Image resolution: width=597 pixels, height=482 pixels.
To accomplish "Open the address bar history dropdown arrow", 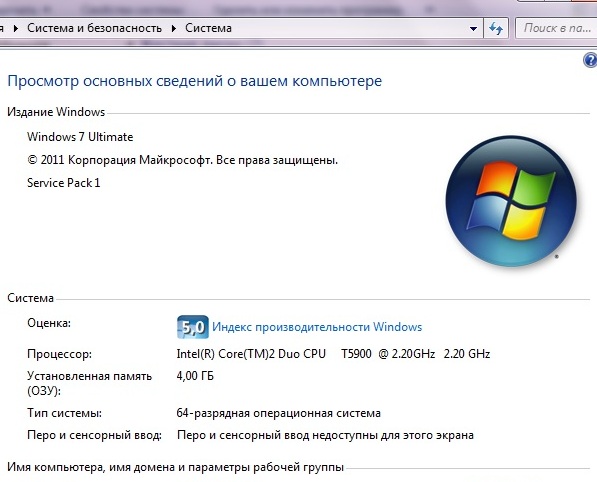I will point(473,29).
